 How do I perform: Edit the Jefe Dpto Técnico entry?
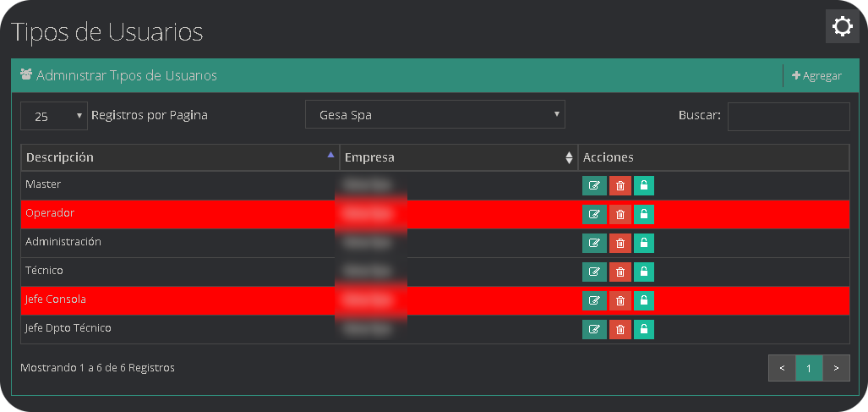click(x=594, y=330)
